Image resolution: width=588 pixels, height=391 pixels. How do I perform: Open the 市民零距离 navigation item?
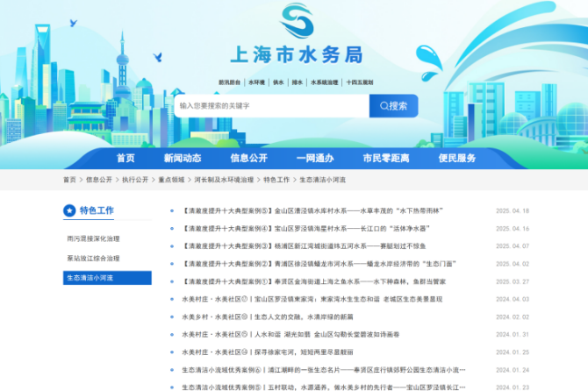tap(386, 158)
